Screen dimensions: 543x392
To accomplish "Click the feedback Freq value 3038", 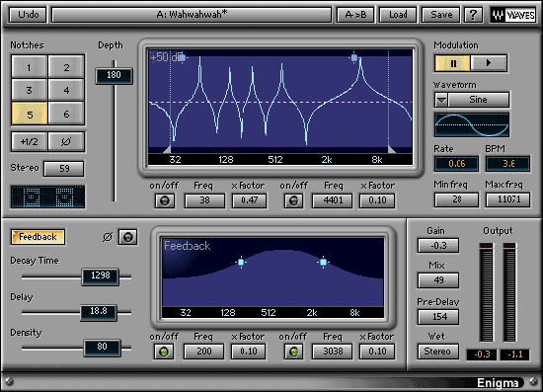I will 333,352.
